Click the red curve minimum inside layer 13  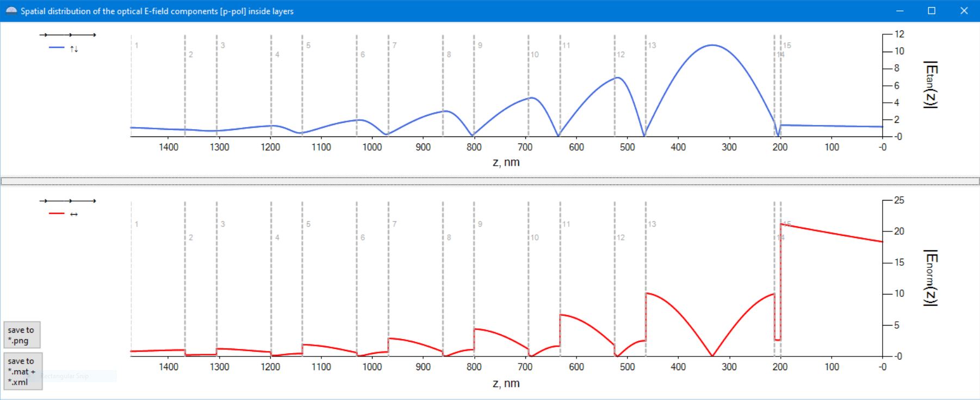712,355
